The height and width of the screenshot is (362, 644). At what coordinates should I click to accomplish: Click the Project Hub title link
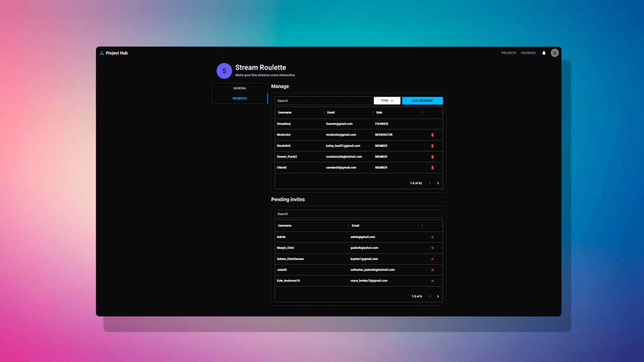(116, 53)
